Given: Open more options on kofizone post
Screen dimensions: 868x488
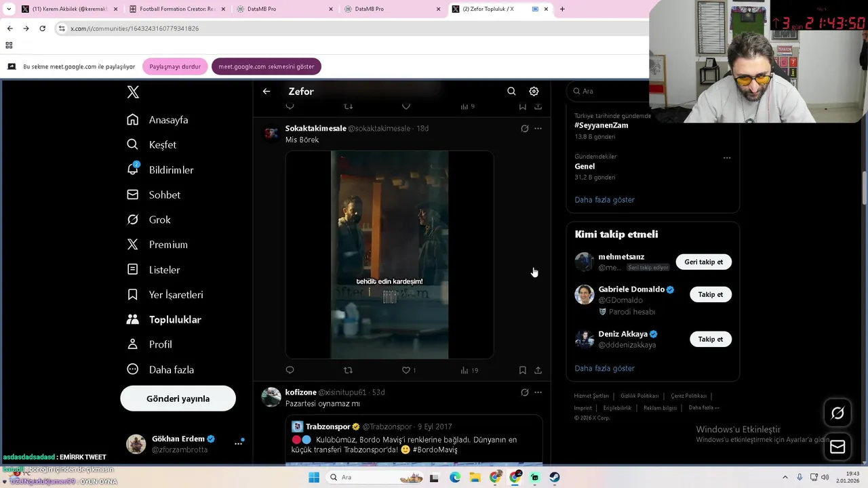Looking at the screenshot, I should pyautogui.click(x=538, y=392).
